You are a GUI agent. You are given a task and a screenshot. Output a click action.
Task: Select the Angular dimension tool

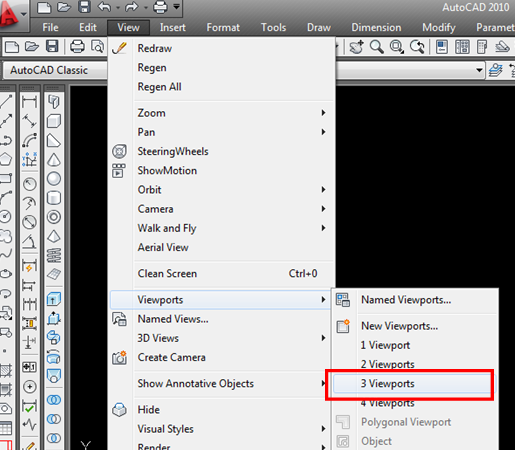(x=29, y=242)
